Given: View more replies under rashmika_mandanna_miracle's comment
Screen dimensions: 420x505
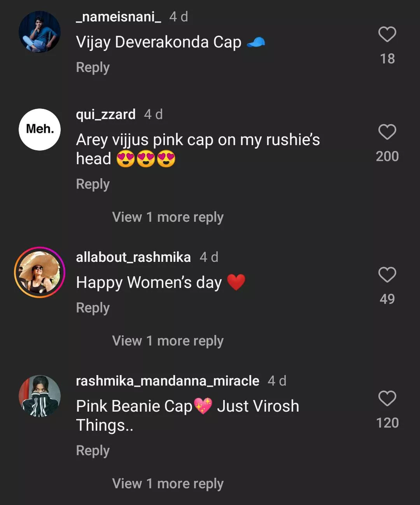Looking at the screenshot, I should click(x=168, y=484).
